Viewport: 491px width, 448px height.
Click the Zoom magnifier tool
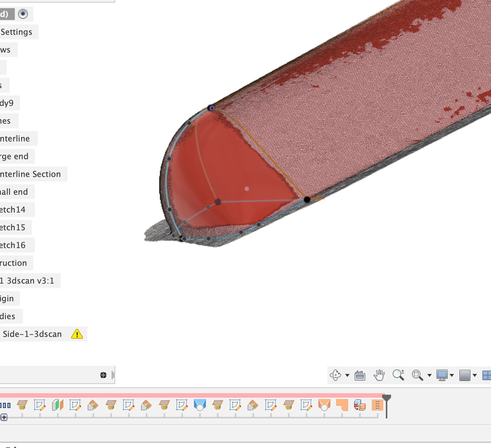[x=398, y=375]
